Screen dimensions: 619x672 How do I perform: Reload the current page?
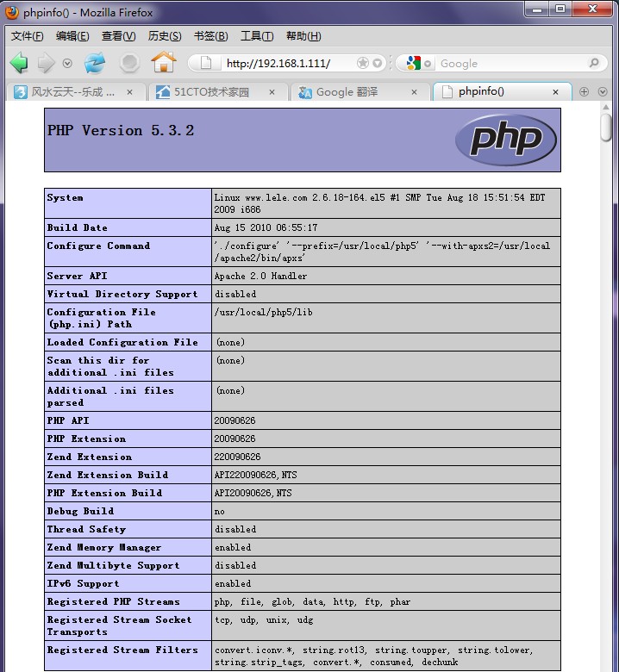tap(95, 64)
